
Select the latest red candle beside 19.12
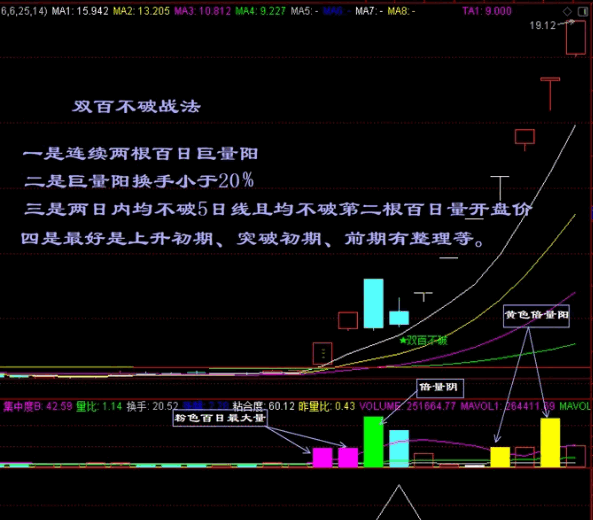pyautogui.click(x=576, y=37)
